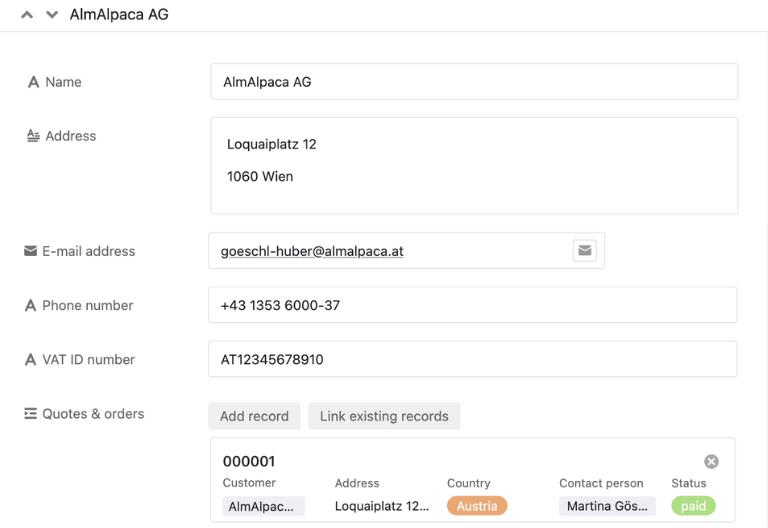This screenshot has width=768, height=528.
Task: Open the Martina Gös… contact person chip
Action: coord(607,506)
